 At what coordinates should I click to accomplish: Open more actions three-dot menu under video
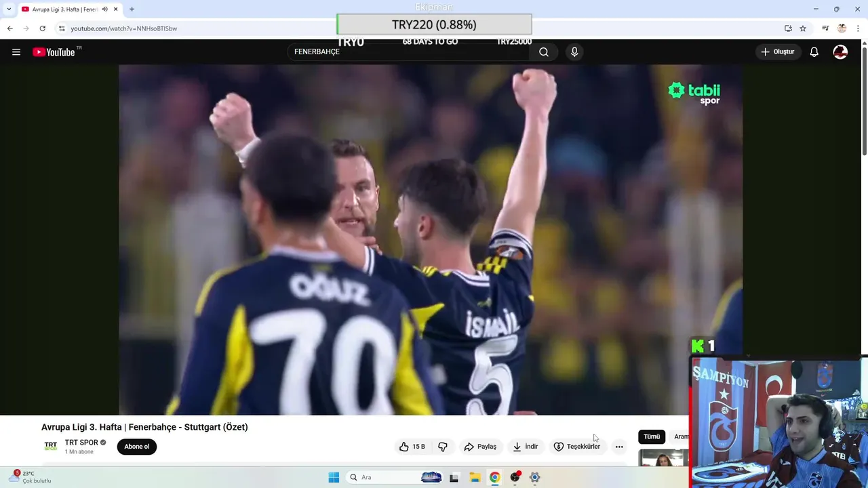pyautogui.click(x=619, y=447)
